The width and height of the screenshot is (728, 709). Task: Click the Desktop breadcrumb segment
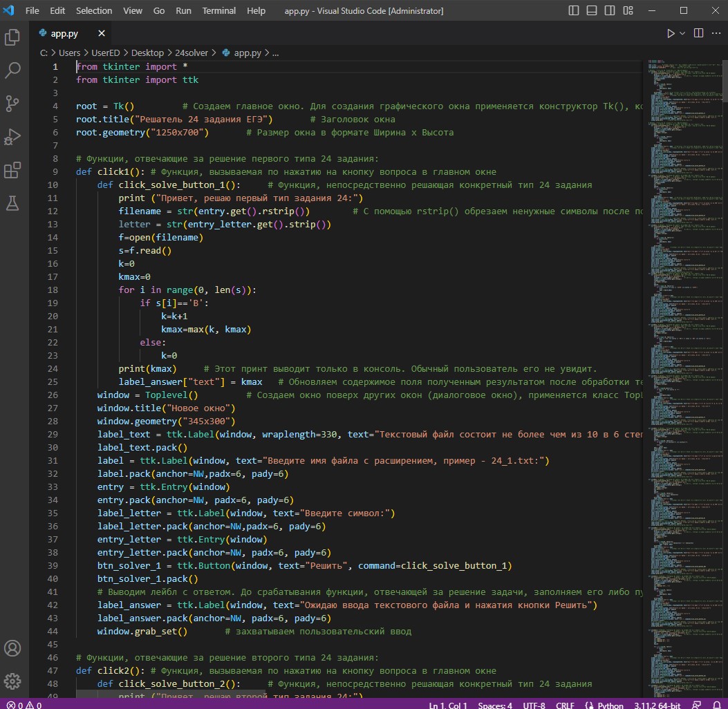coord(147,53)
